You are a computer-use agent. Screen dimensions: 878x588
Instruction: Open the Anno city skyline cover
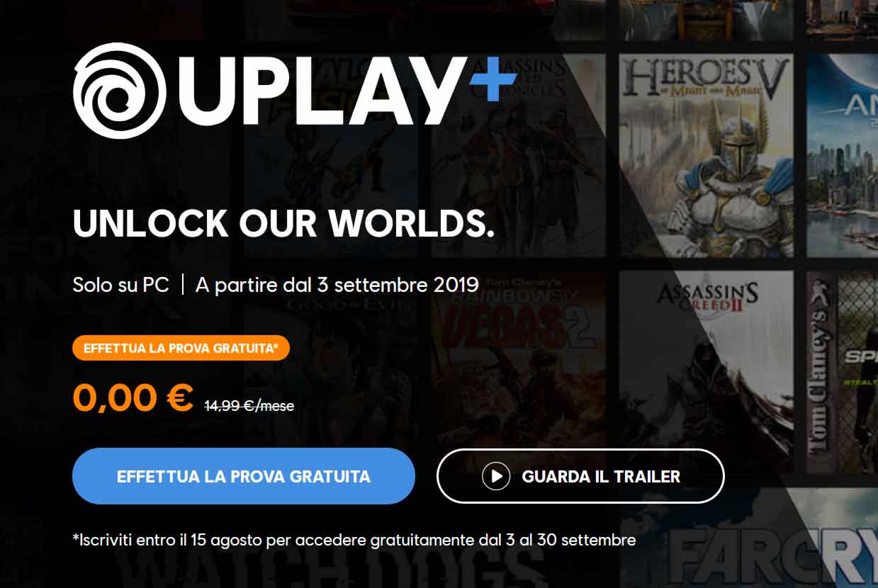(x=843, y=155)
